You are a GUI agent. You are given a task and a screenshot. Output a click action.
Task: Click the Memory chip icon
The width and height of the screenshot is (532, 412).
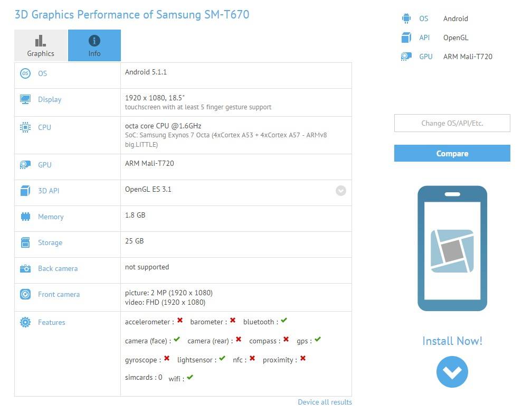point(25,217)
